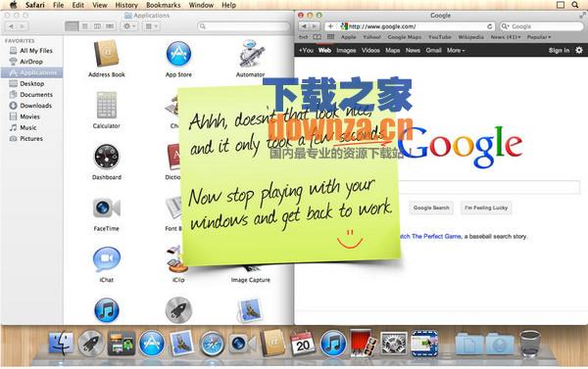Open the Safari File menu
Viewport: 588px width, 369px height.
click(58, 5)
